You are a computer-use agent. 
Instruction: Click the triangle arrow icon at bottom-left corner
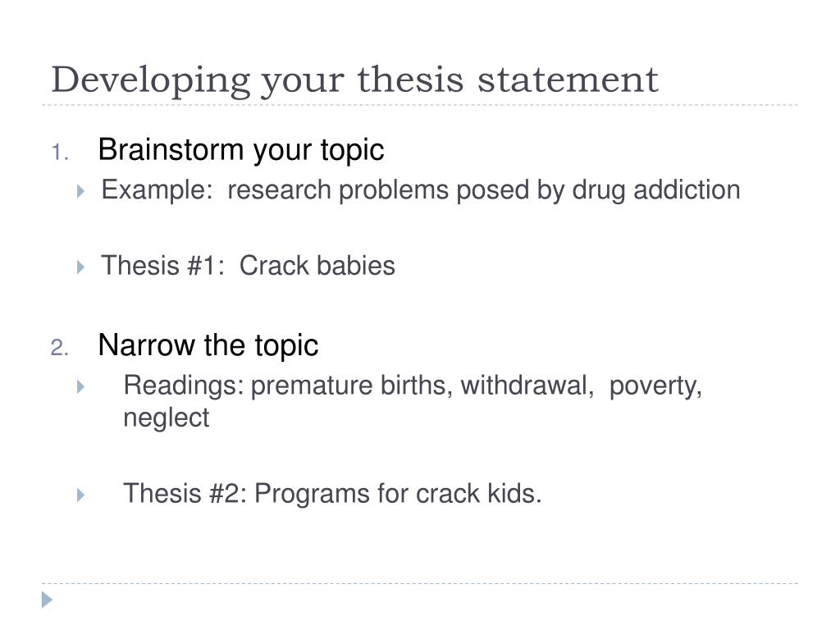pyautogui.click(x=47, y=600)
